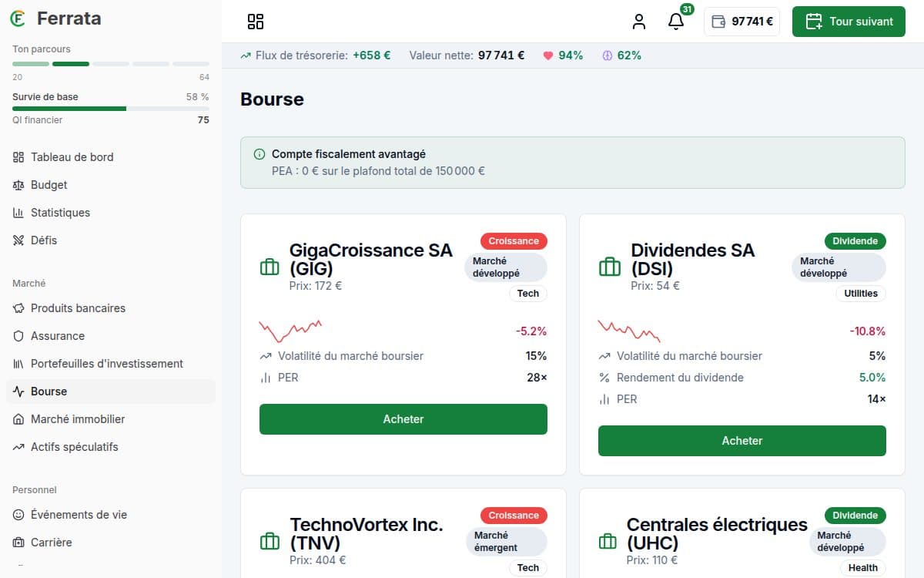This screenshot has height=578, width=924.
Task: Click the GigaCroissance price trend sparkline
Action: pyautogui.click(x=290, y=331)
